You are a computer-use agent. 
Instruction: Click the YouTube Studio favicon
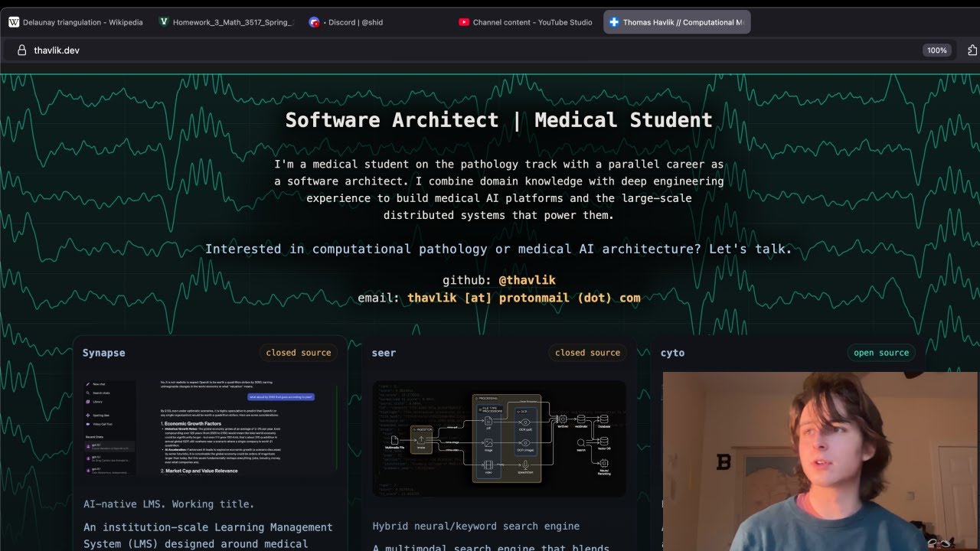coord(464,22)
